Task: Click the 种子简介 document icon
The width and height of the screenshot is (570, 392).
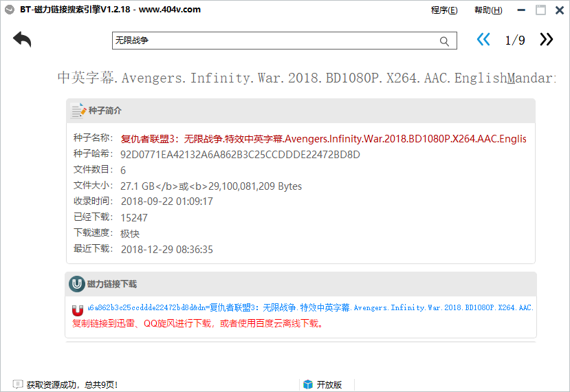Action: pyautogui.click(x=78, y=111)
